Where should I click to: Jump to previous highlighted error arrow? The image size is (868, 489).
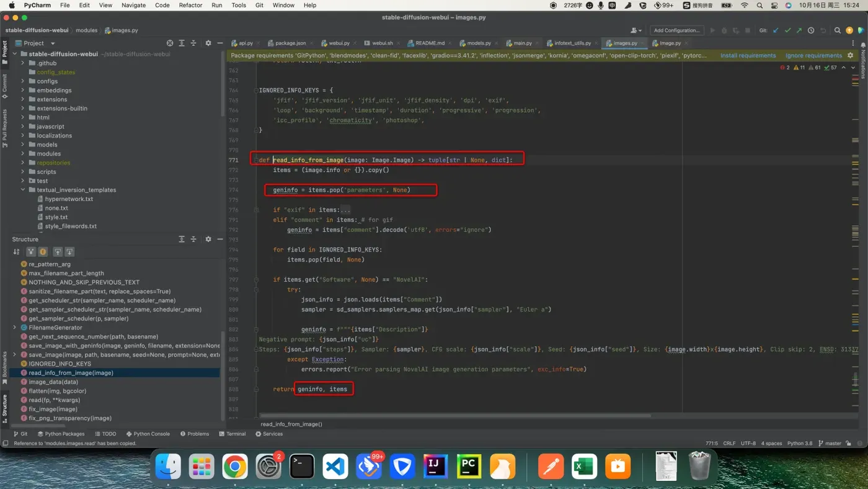[843, 68]
